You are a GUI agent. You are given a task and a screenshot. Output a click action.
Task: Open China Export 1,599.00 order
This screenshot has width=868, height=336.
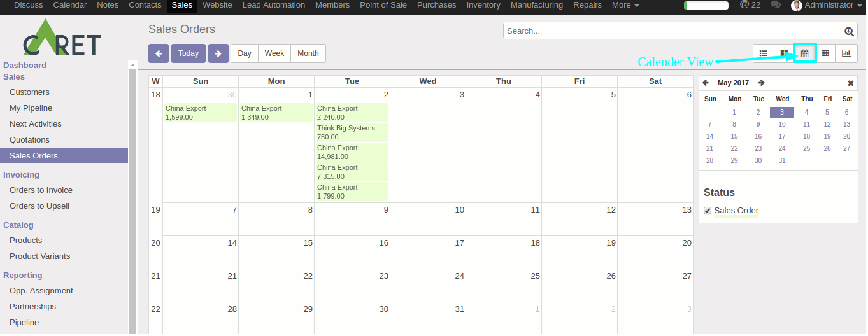200,113
